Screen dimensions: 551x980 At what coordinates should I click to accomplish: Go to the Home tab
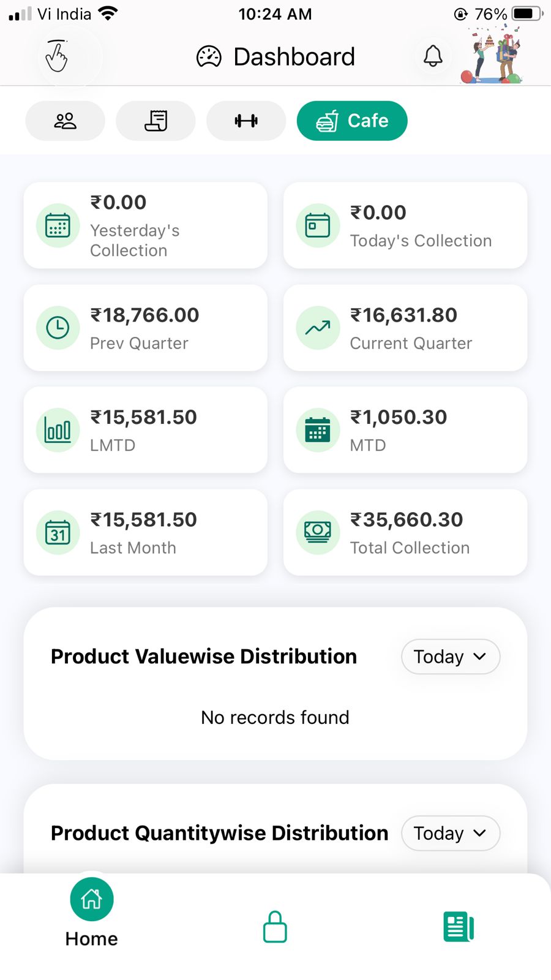(92, 913)
